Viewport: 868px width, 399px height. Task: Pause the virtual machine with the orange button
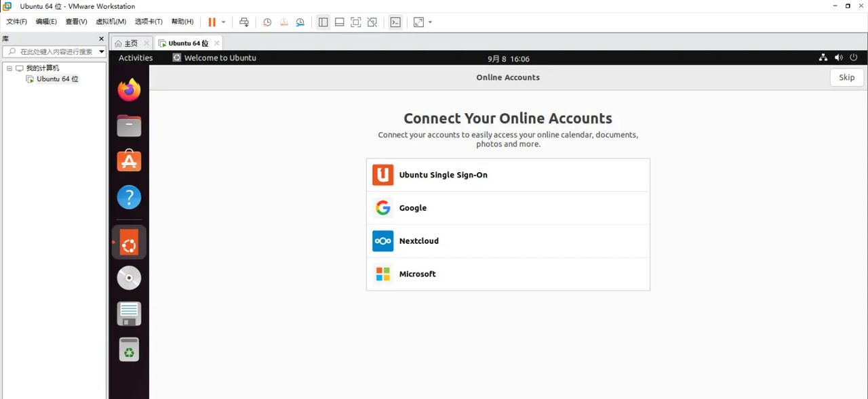tap(212, 22)
